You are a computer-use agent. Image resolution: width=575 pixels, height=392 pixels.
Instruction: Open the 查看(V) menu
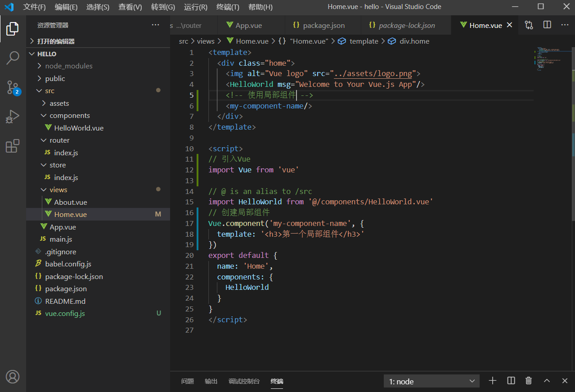tap(130, 7)
